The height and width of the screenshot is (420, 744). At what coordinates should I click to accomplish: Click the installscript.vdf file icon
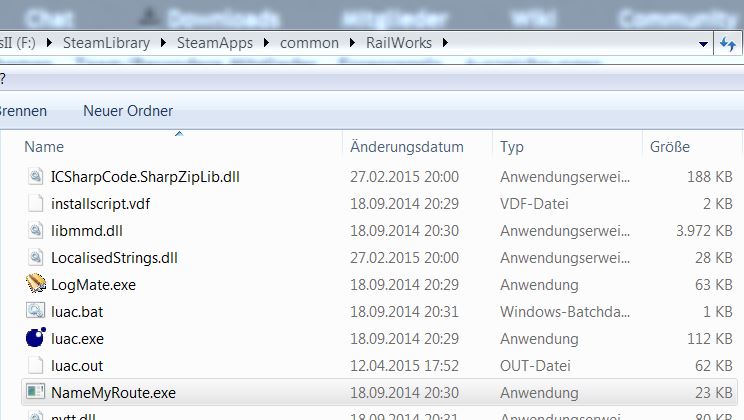click(36, 203)
